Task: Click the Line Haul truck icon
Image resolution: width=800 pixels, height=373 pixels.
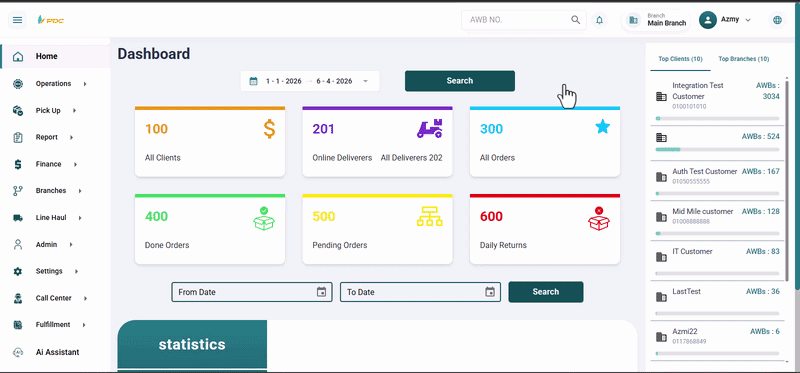Action: 18,218
